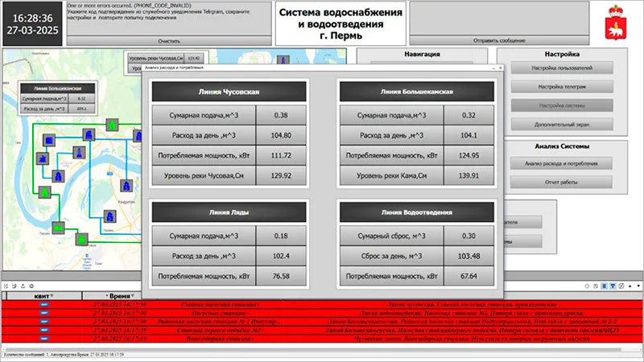Click the green pump station icon beside the Линия Большекамская map panel
Image resolution: width=644 pixels, height=362 pixels.
tap(110, 125)
